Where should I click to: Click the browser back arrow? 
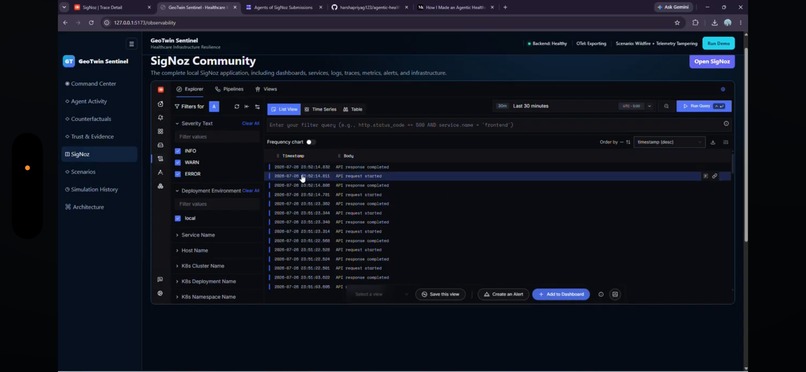65,23
